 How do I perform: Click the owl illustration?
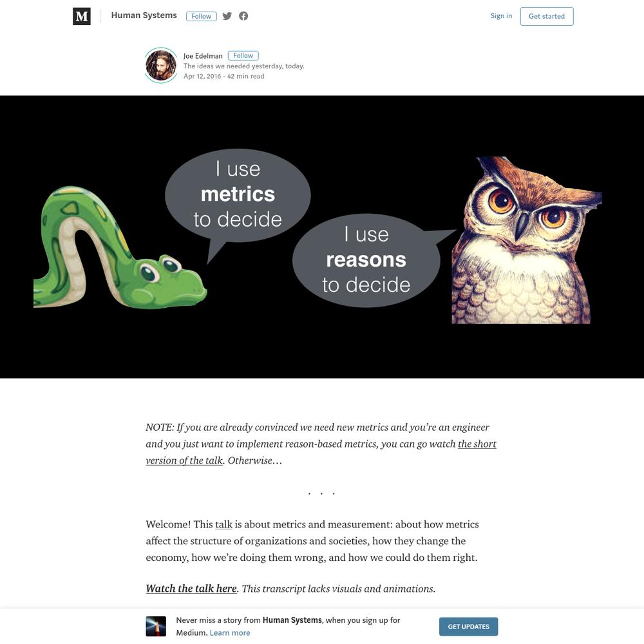click(526, 240)
